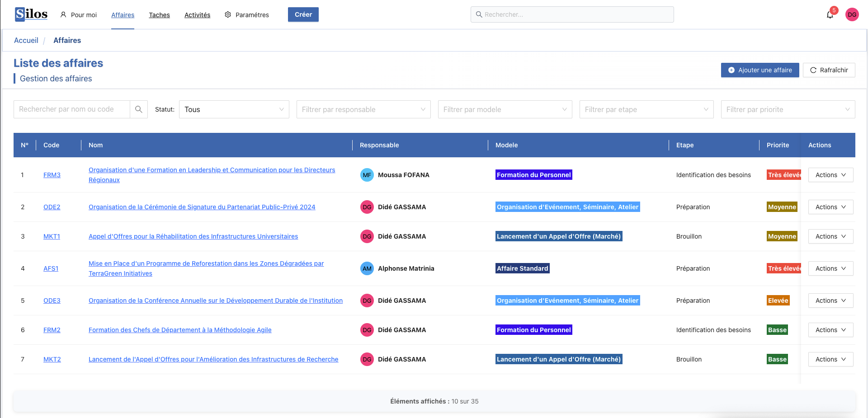Viewport: 868px width, 418px height.
Task: Open settings via the Paramétres gear icon
Action: [x=227, y=14]
